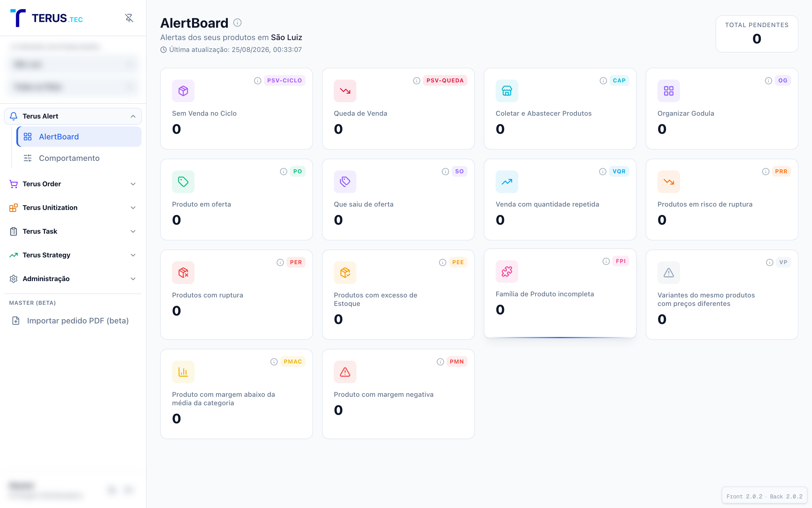
Task: Click the unpin sidebar icon
Action: (129, 18)
